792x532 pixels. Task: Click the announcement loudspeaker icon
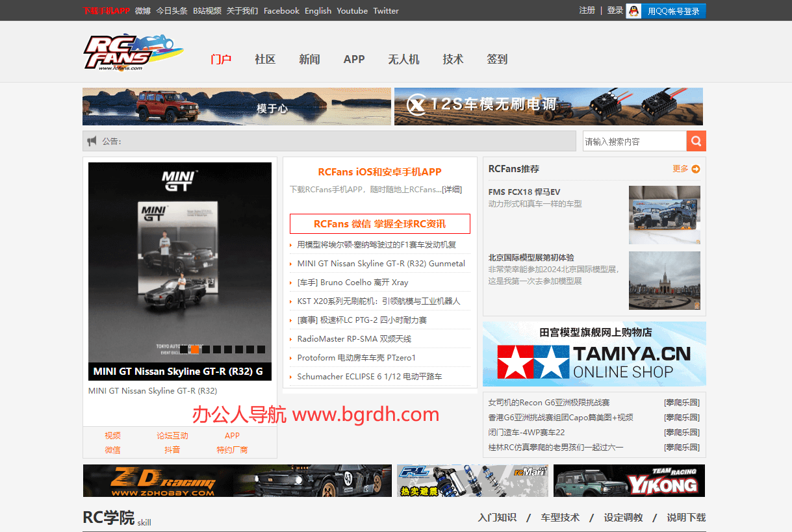[x=92, y=141]
